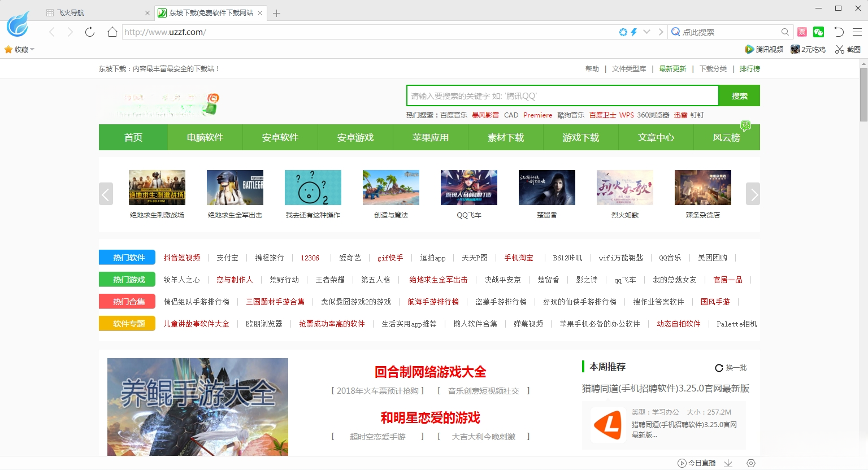Open the 绝地求生全军出击 thumbnail

(x=235, y=188)
